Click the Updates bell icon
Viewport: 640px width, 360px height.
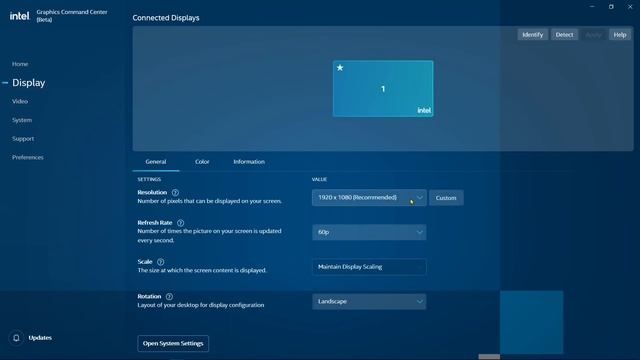tap(16, 338)
